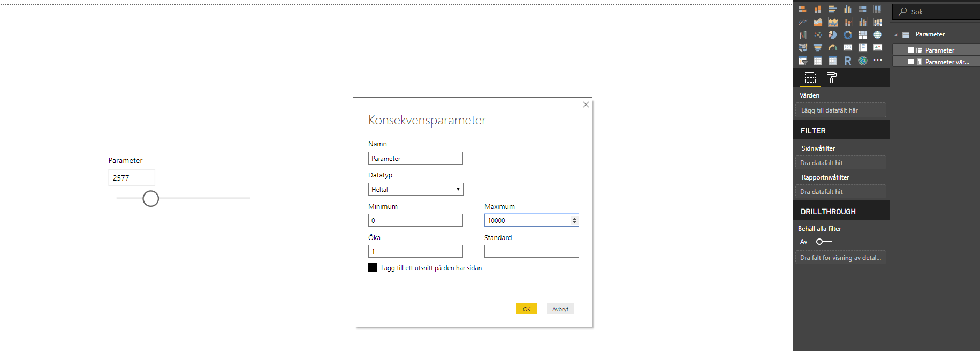This screenshot has width=980, height=351.
Task: Create a matrix visual
Action: 832,61
